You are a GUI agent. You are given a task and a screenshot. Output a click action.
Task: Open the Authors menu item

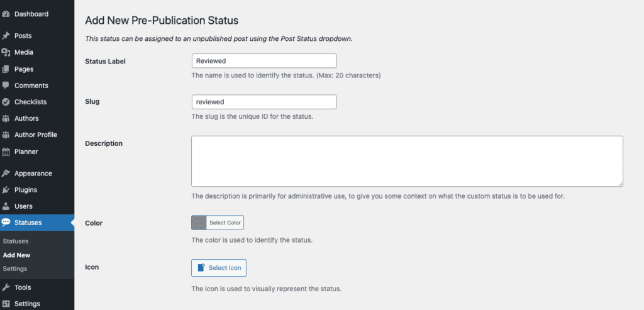pos(26,118)
